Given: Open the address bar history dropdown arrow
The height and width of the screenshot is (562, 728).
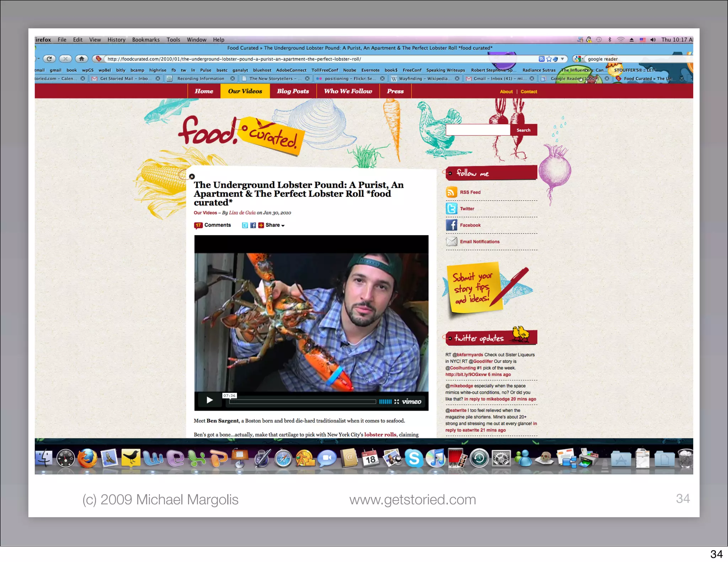Looking at the screenshot, I should (x=563, y=59).
